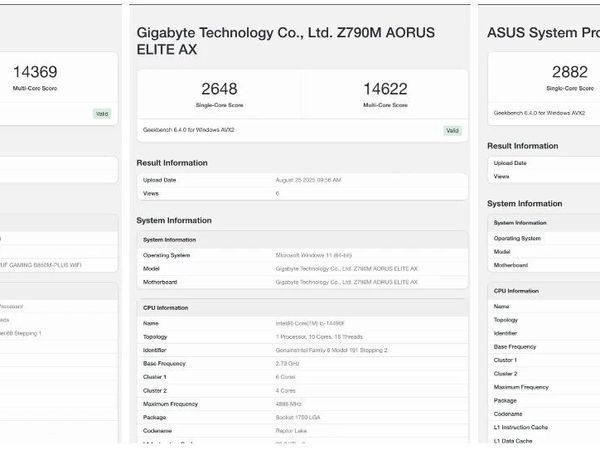Click the 'Operating System' label in the ASUS panel
The image size is (600, 450).
click(x=517, y=238)
